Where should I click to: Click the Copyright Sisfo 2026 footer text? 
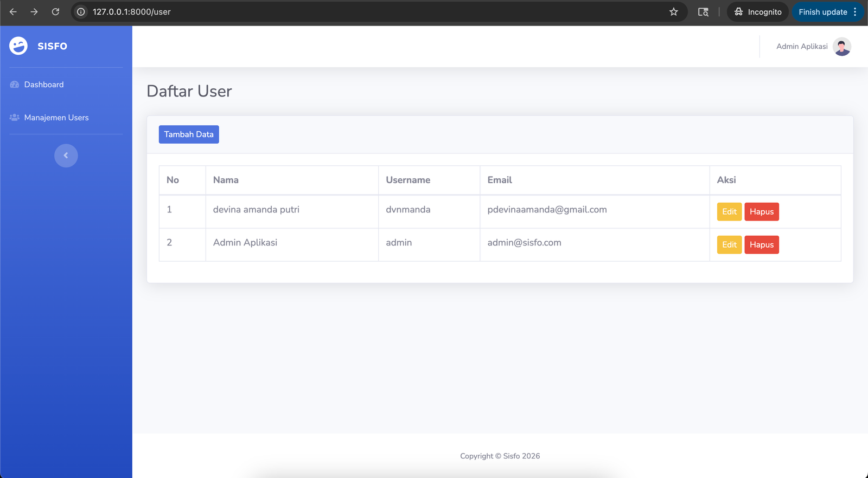click(x=500, y=456)
